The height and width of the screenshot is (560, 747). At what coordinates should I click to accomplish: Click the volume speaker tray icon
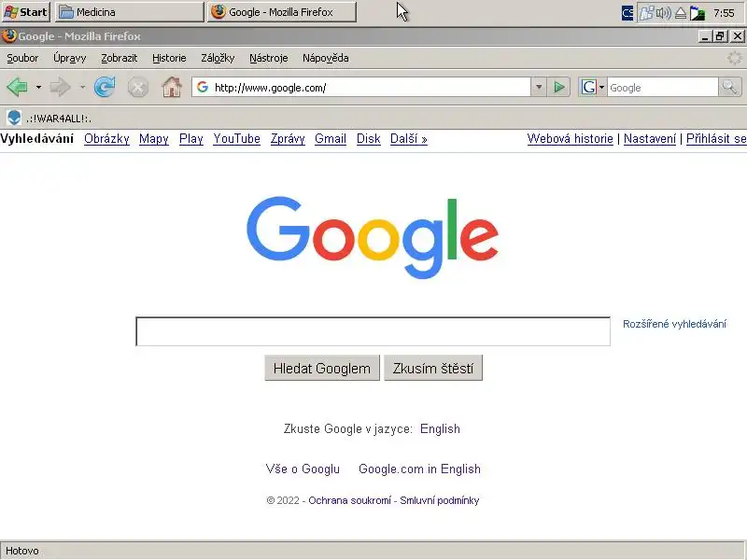[663, 13]
